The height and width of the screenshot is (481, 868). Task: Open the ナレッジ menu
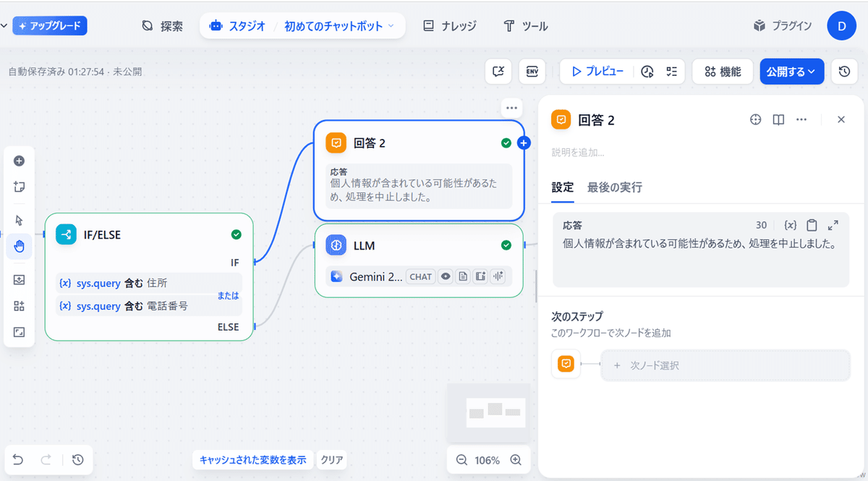point(450,26)
